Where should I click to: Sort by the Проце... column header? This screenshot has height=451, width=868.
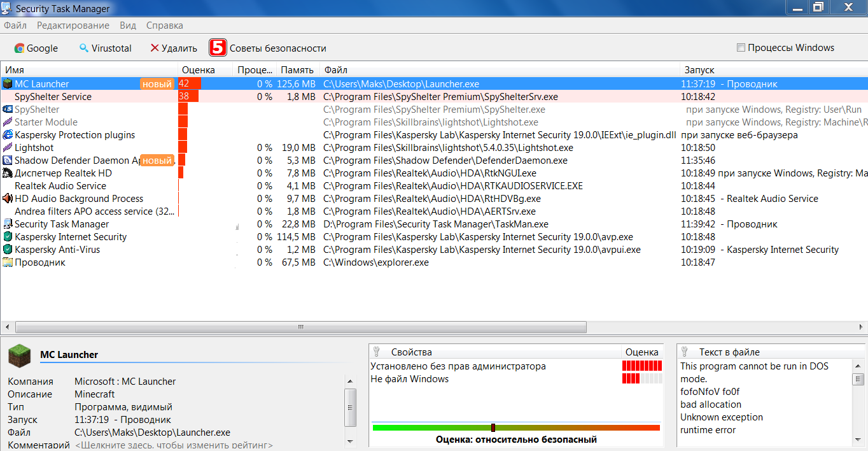(255, 70)
